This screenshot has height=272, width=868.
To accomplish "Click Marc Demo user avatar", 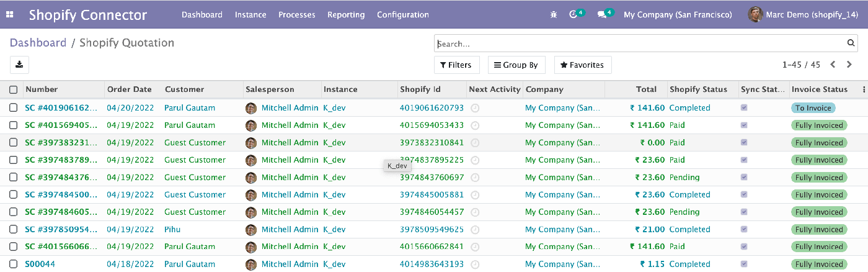I will (x=755, y=14).
